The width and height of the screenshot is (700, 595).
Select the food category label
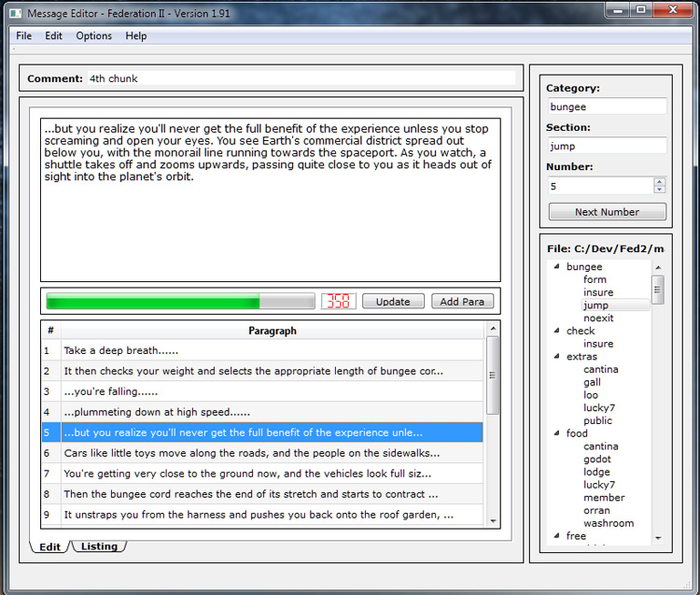coord(577,433)
